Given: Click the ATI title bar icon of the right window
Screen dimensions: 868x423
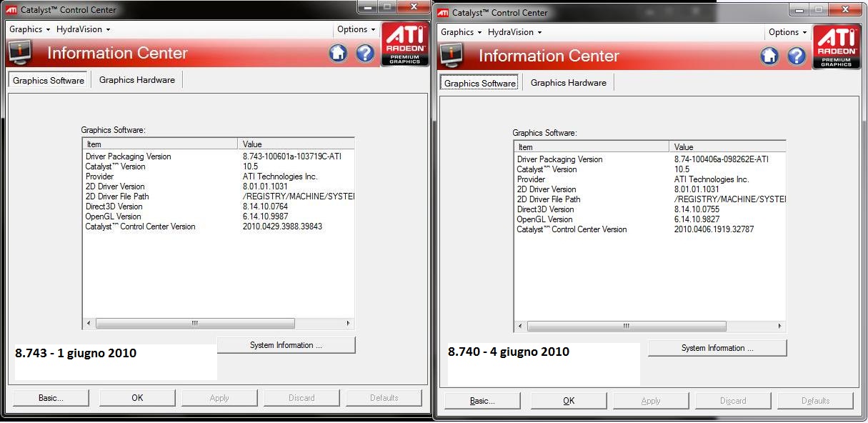Looking at the screenshot, I should point(443,13).
